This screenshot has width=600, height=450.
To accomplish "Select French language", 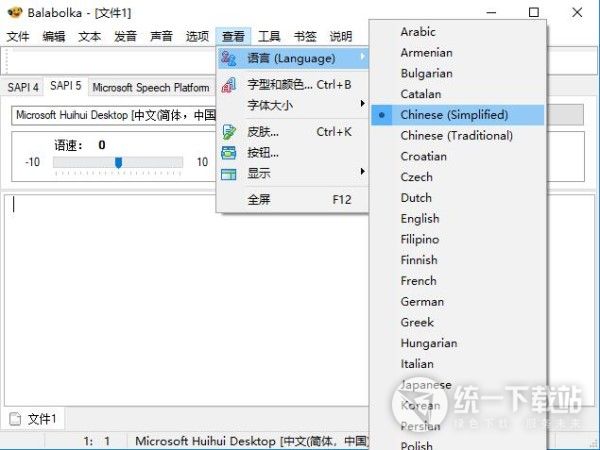I will [x=458, y=280].
